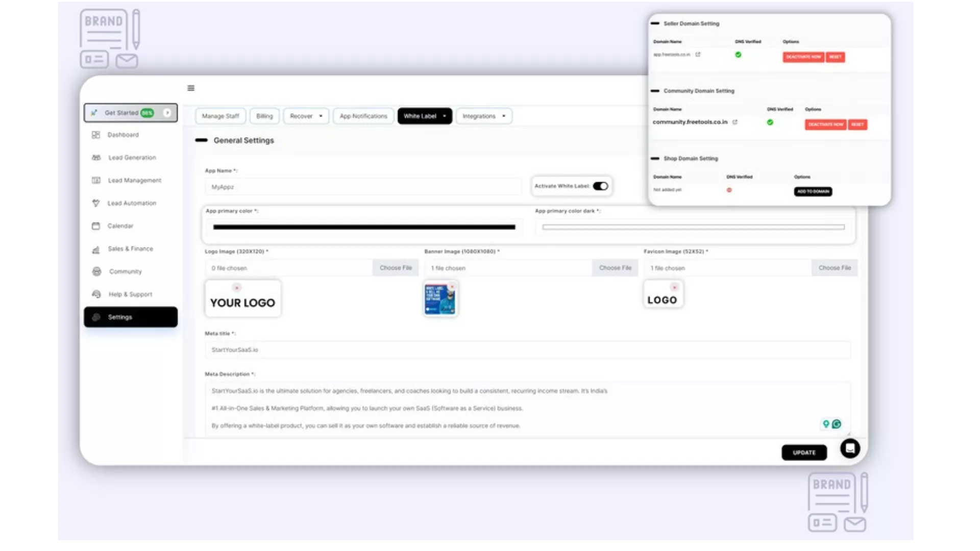Click the ADD TO DOMAIN button
The image size is (980, 551).
coord(813,192)
